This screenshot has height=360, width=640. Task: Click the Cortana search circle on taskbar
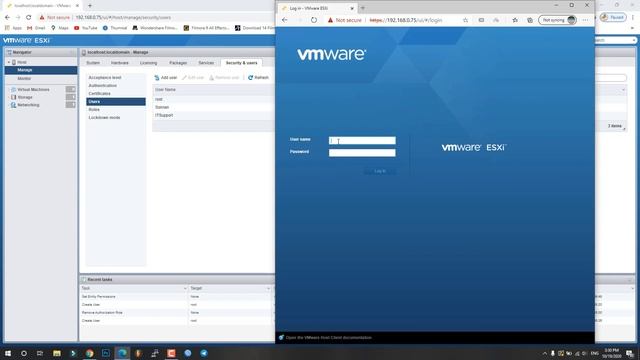(24, 353)
